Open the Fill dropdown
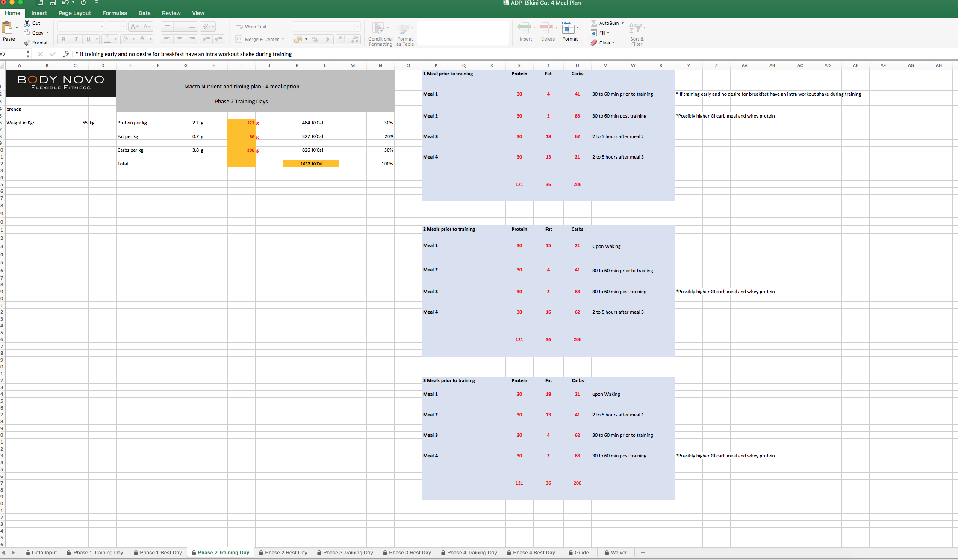 click(600, 33)
